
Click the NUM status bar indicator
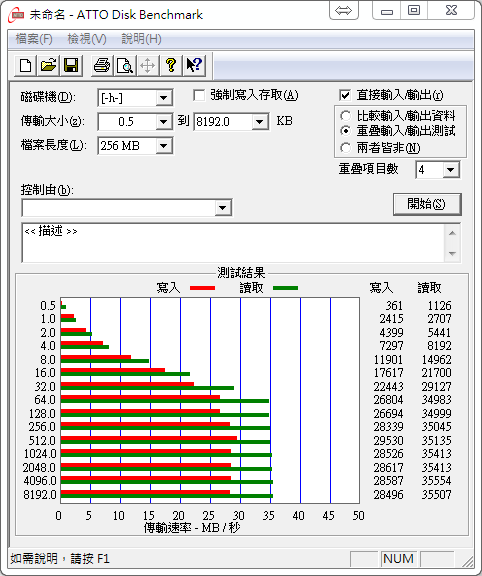point(398,559)
